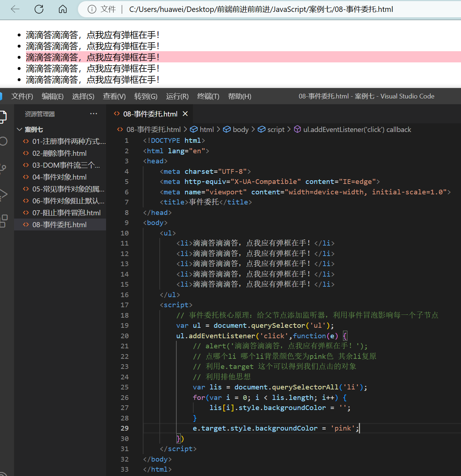This screenshot has width=461, height=476.
Task: Switch to 08-事件委托.html editor tab
Action: 150,114
